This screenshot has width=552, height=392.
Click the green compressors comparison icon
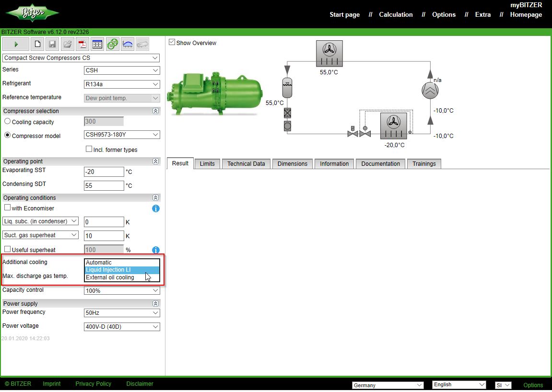click(112, 44)
